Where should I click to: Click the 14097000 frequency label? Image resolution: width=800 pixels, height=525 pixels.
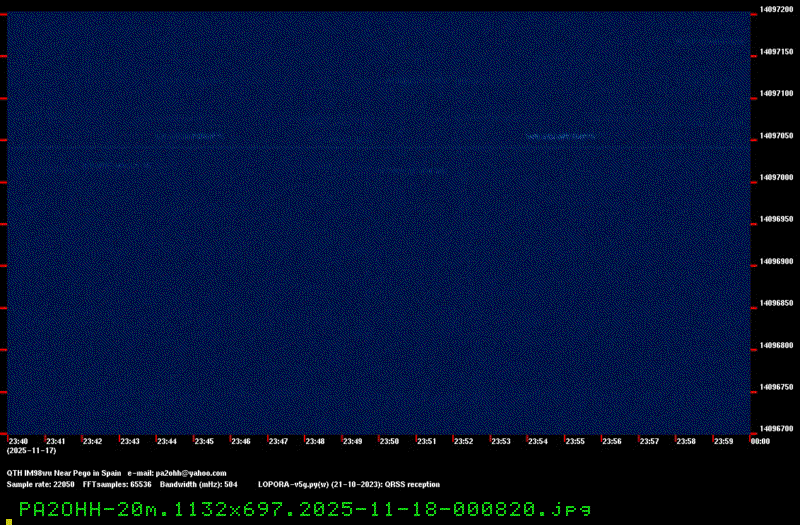[777, 178]
